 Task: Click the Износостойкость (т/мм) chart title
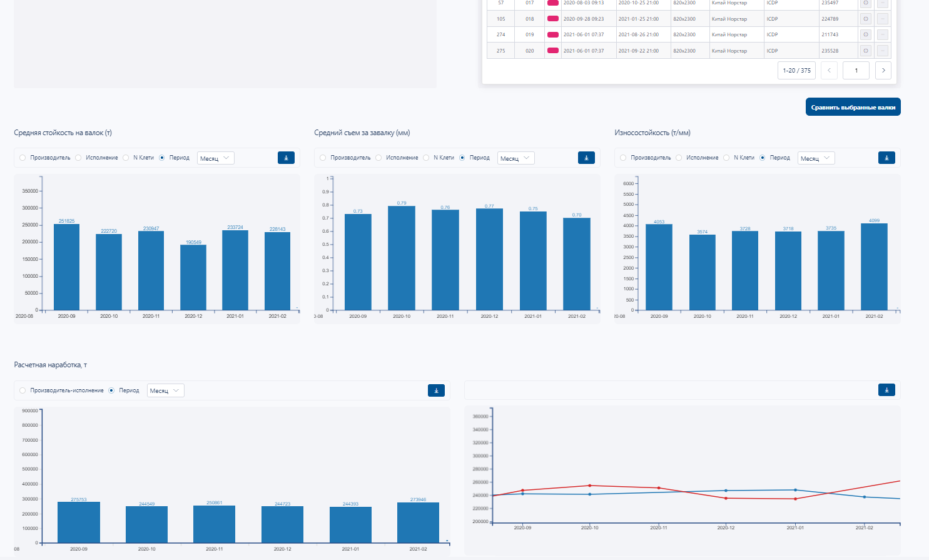coord(652,133)
